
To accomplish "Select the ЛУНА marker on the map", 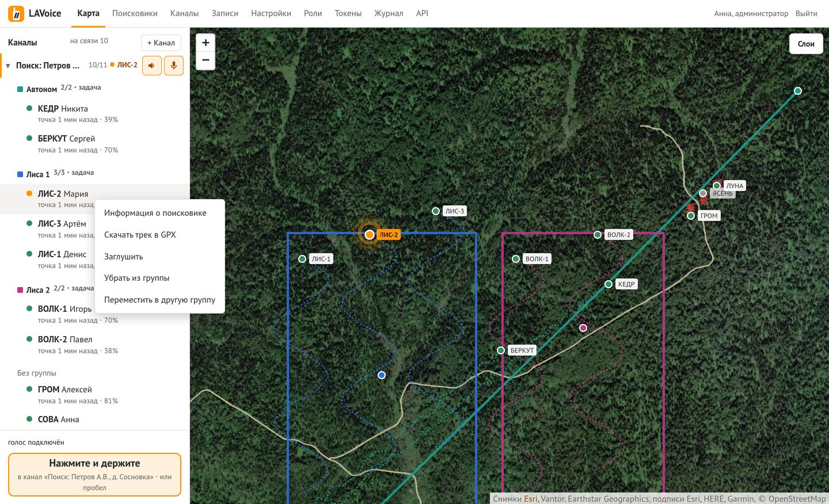I will coord(717,186).
